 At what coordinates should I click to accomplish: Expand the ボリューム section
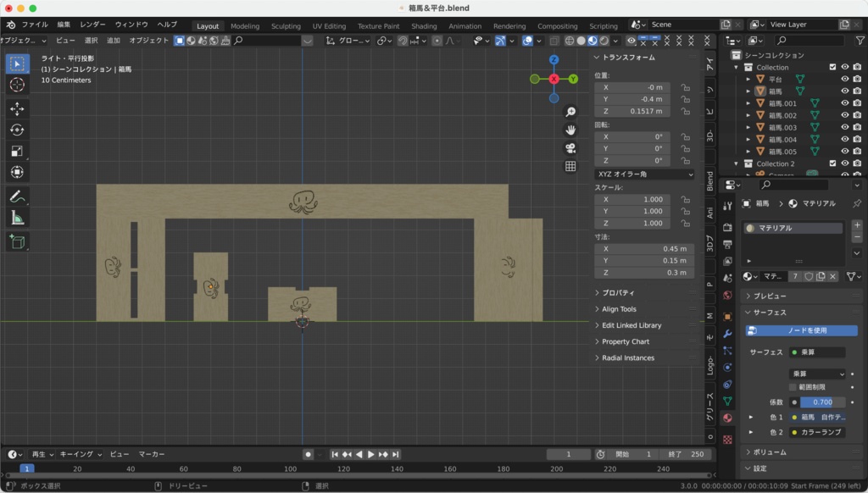pyautogui.click(x=770, y=452)
